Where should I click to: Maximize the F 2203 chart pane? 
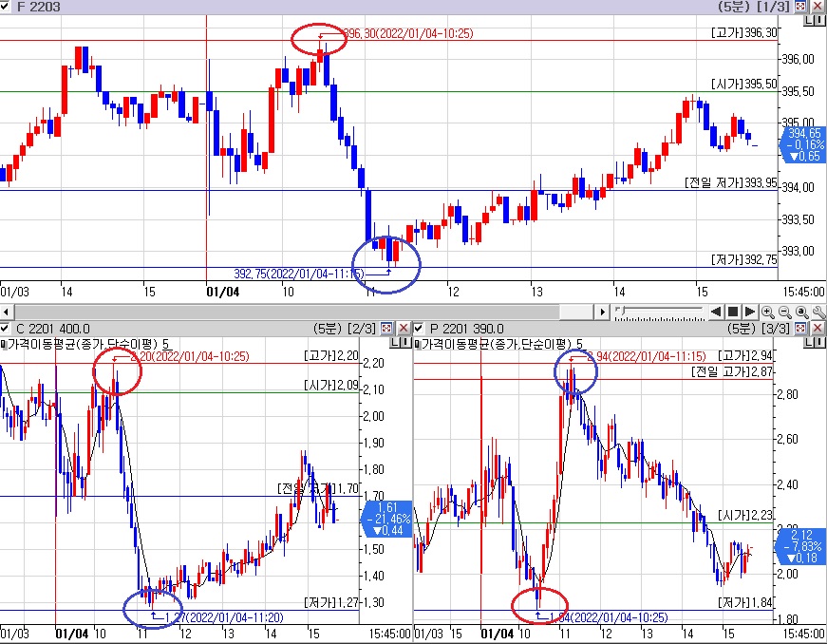tap(800, 7)
